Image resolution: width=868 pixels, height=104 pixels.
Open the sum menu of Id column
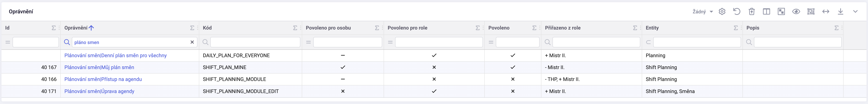tap(54, 28)
